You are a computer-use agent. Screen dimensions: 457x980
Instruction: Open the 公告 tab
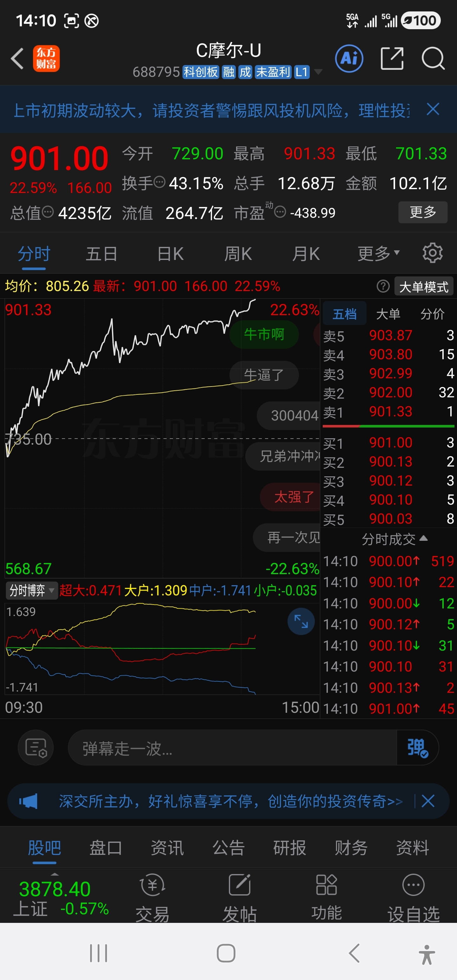[x=228, y=848]
